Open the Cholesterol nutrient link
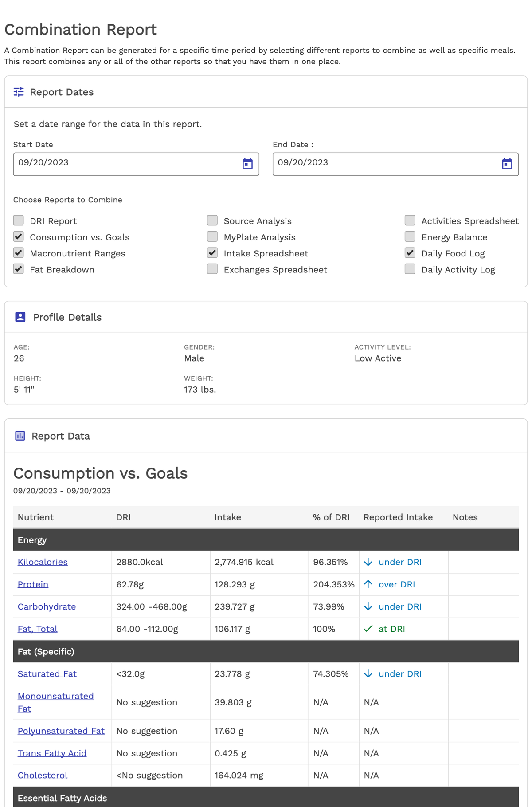The image size is (532, 807). point(43,775)
